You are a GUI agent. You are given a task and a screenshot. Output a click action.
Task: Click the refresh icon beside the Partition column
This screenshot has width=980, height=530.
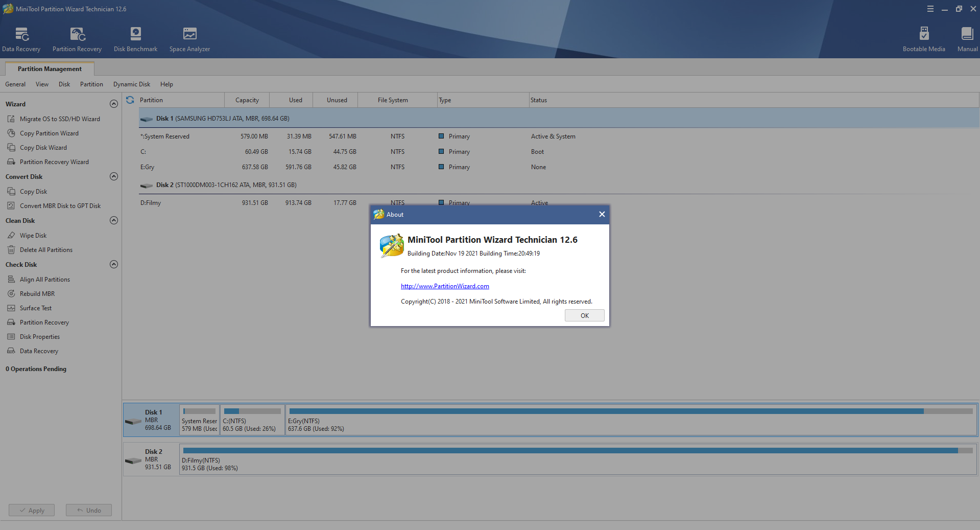130,100
